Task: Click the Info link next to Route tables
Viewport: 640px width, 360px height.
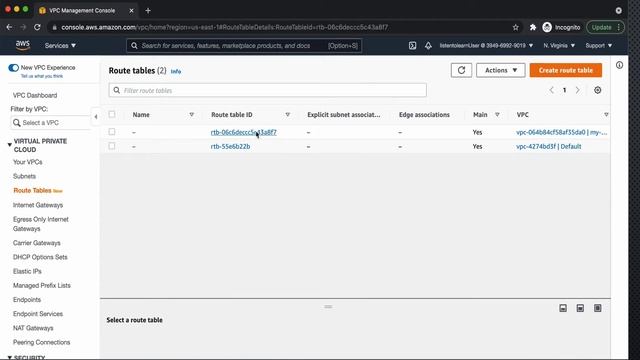Action: click(176, 71)
